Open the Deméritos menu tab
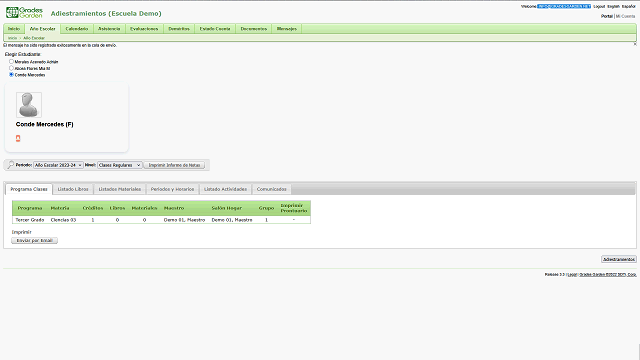The height and width of the screenshot is (360, 640). (179, 29)
